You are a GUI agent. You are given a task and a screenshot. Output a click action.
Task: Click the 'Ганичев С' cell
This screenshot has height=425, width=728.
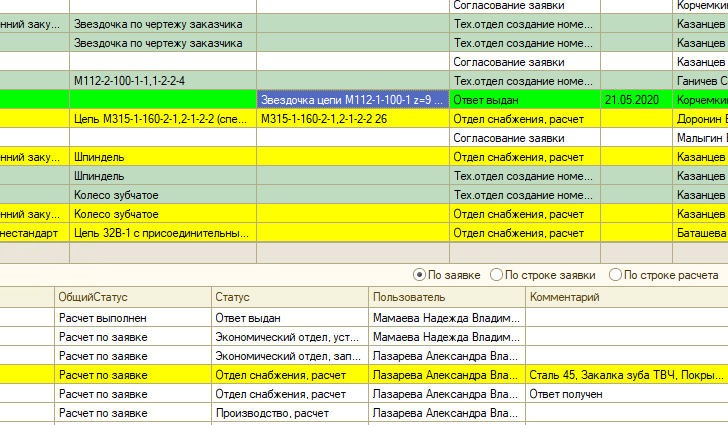700,81
